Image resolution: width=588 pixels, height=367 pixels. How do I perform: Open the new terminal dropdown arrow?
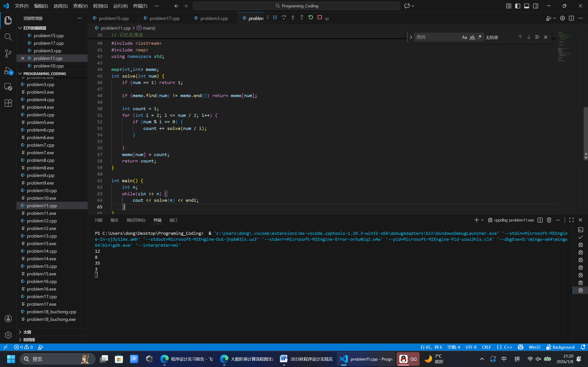coord(482,220)
